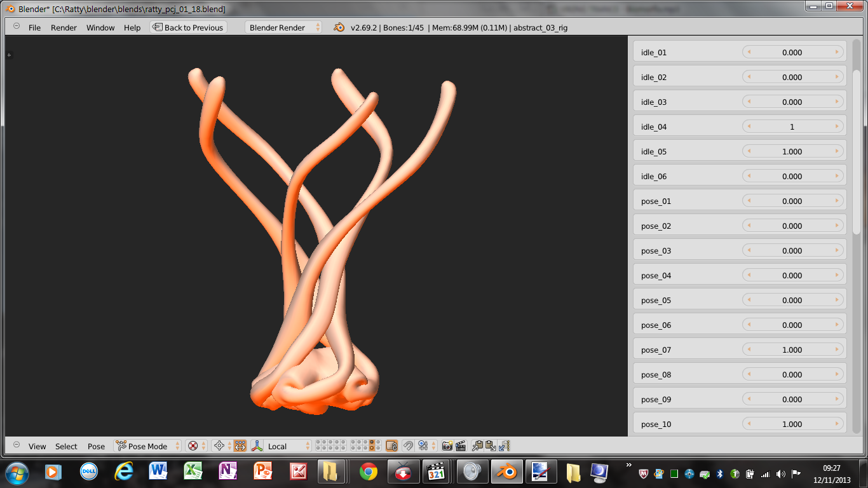The width and height of the screenshot is (868, 488).
Task: Click the Back to Previous button
Action: [x=187, y=27]
